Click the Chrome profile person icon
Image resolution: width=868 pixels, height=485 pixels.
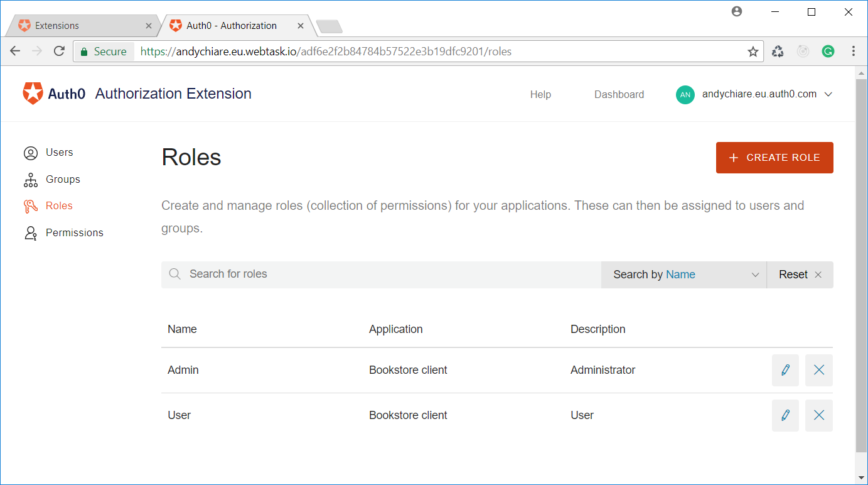737,11
